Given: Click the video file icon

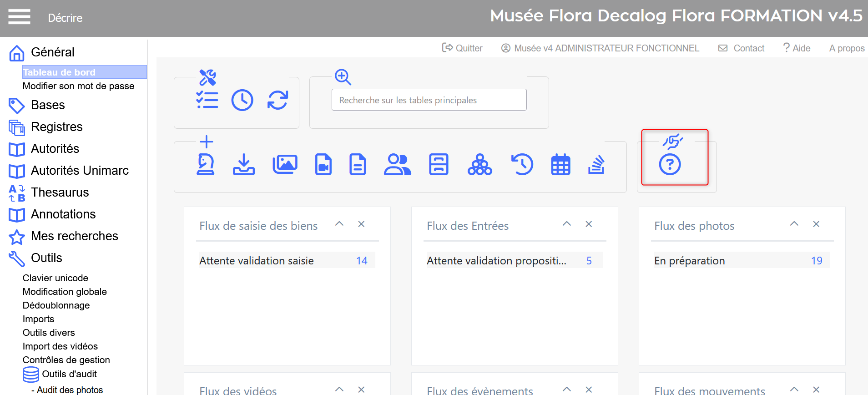Looking at the screenshot, I should pyautogui.click(x=323, y=164).
